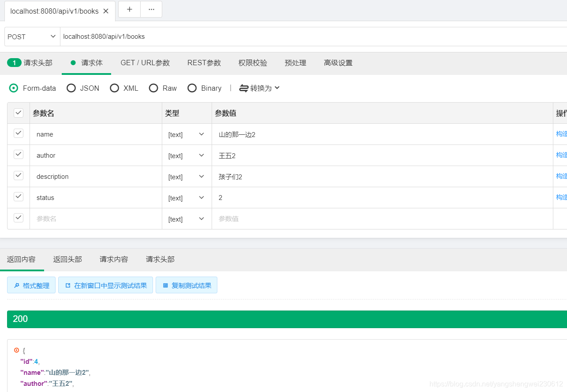567x392 pixels.
Task: Open type dropdown for author row
Action: (x=187, y=155)
